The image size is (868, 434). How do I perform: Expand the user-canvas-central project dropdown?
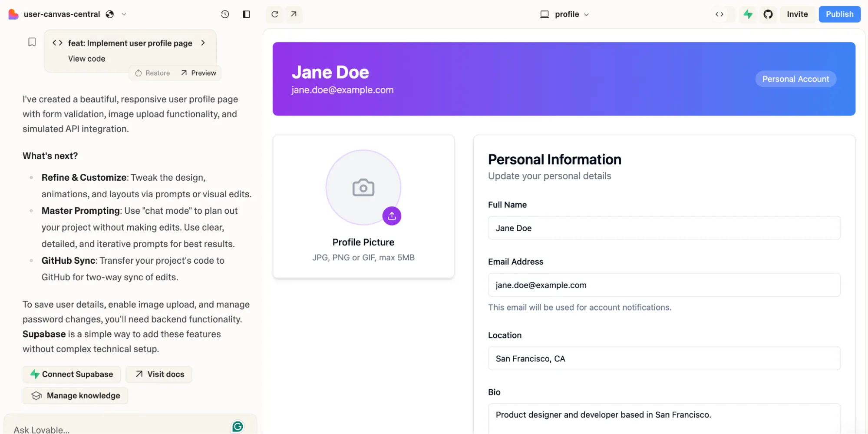pyautogui.click(x=124, y=14)
